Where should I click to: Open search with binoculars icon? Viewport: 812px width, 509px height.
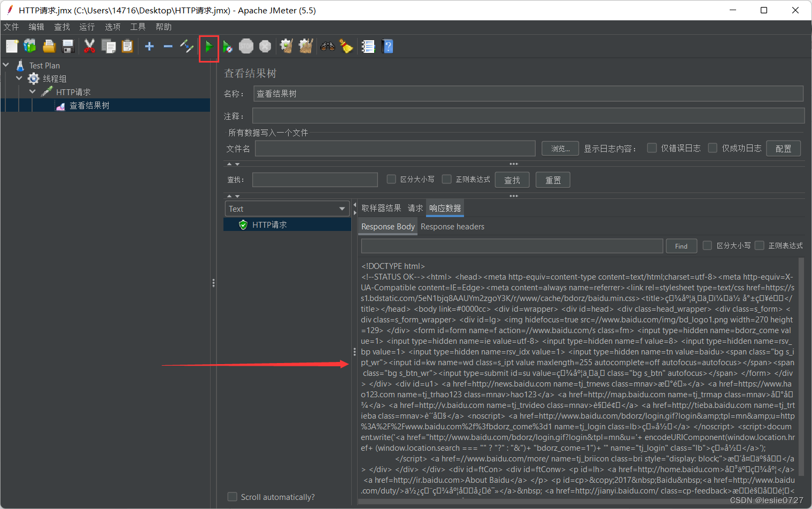[328, 47]
